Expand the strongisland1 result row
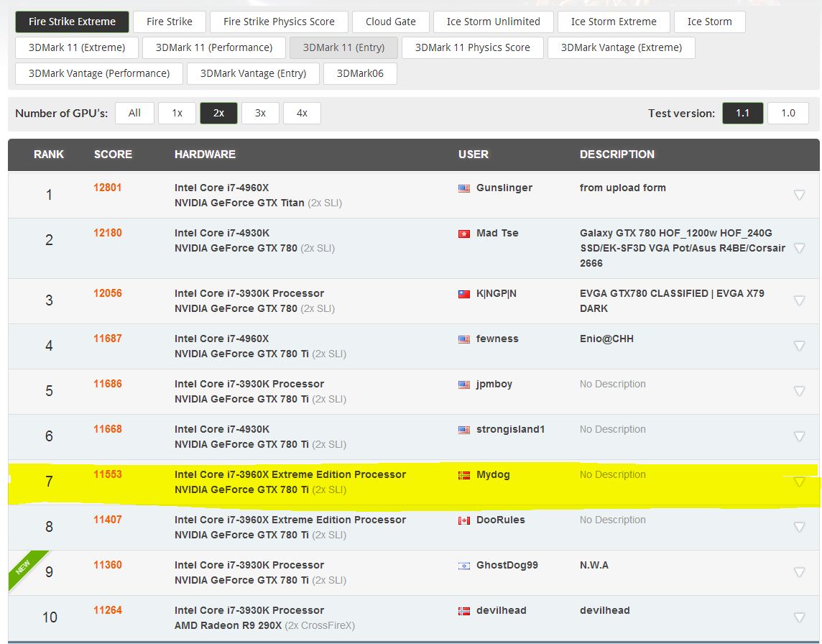The image size is (822, 644). pos(799,436)
